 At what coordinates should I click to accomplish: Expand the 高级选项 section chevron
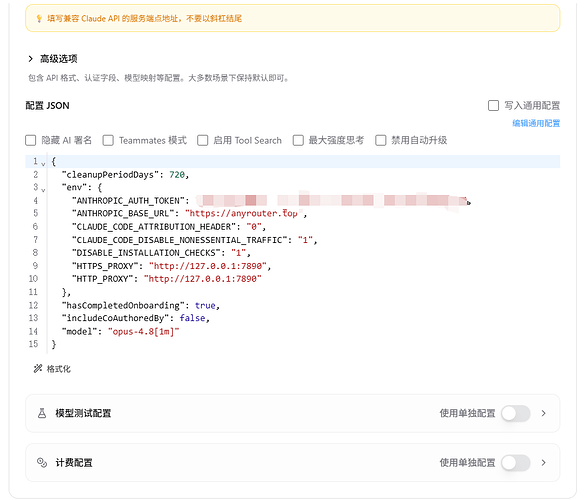(x=31, y=59)
